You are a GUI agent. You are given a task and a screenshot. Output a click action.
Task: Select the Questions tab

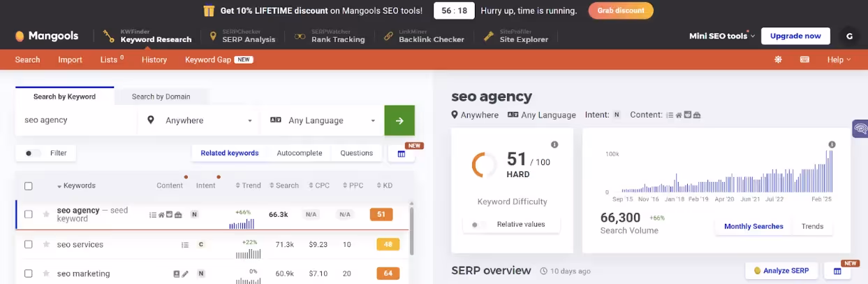coord(357,153)
